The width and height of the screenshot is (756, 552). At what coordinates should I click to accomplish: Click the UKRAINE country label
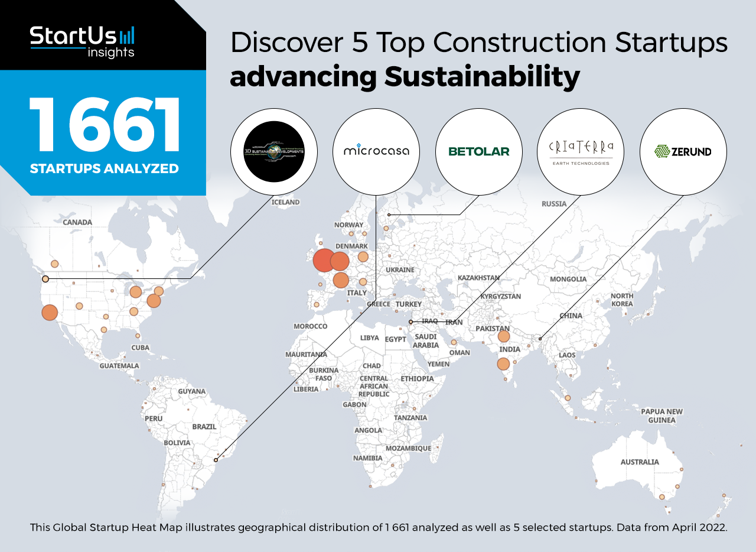coord(400,270)
